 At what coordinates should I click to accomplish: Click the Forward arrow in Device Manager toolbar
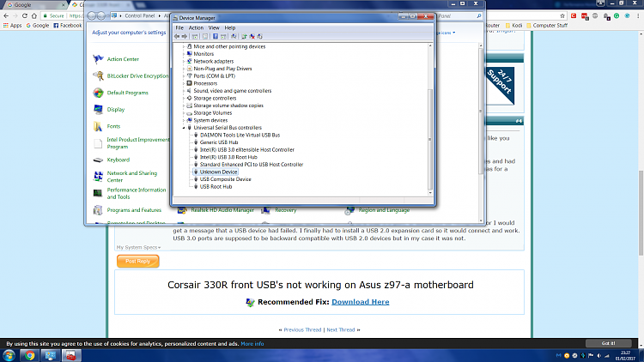(185, 37)
